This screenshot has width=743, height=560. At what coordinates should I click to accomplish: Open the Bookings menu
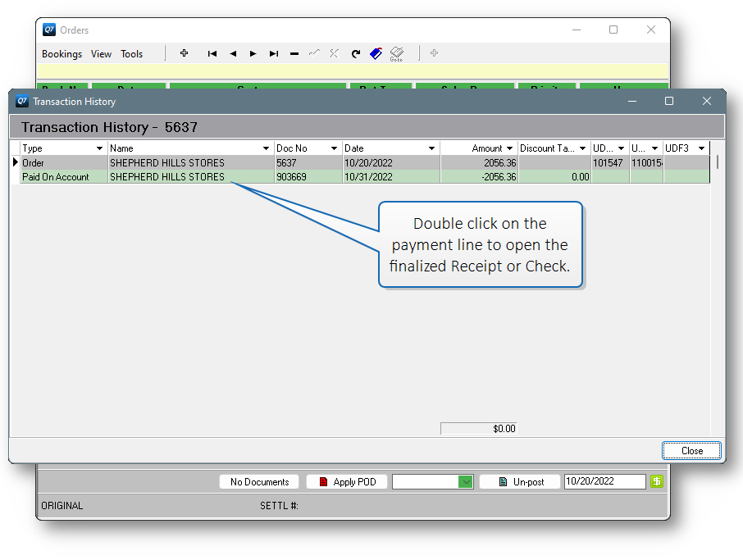click(62, 53)
